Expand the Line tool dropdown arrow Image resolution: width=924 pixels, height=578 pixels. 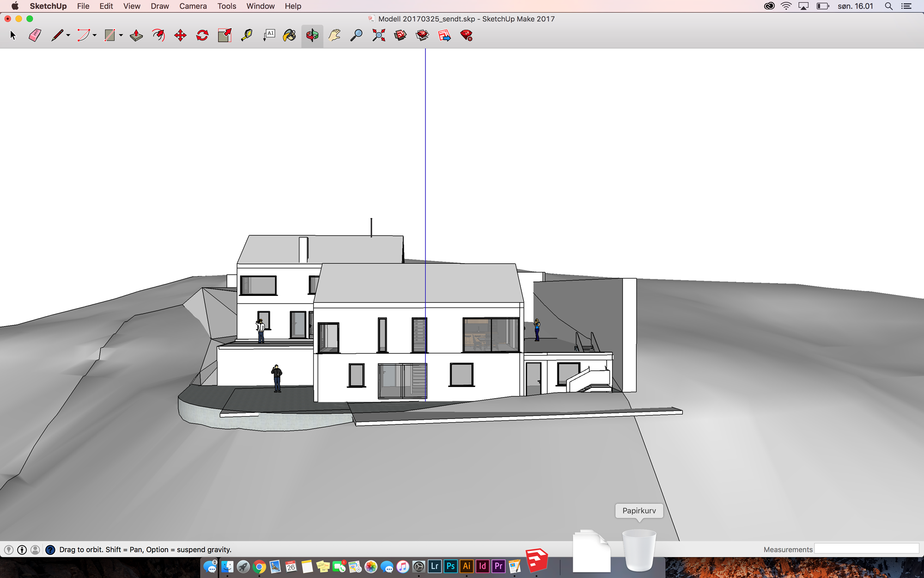[x=68, y=36]
